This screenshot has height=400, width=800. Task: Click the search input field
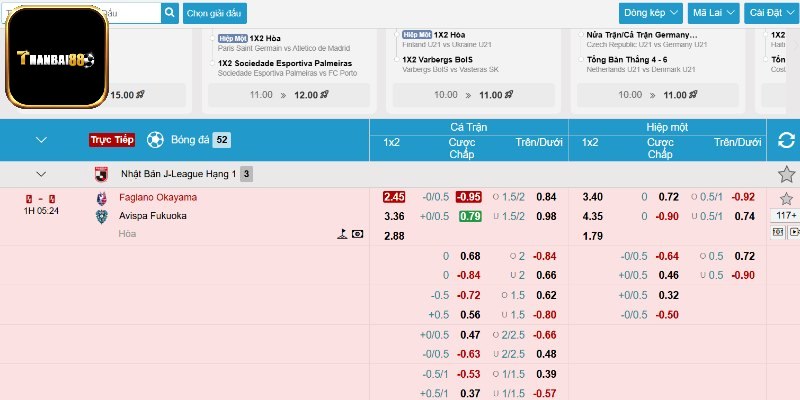coord(134,13)
